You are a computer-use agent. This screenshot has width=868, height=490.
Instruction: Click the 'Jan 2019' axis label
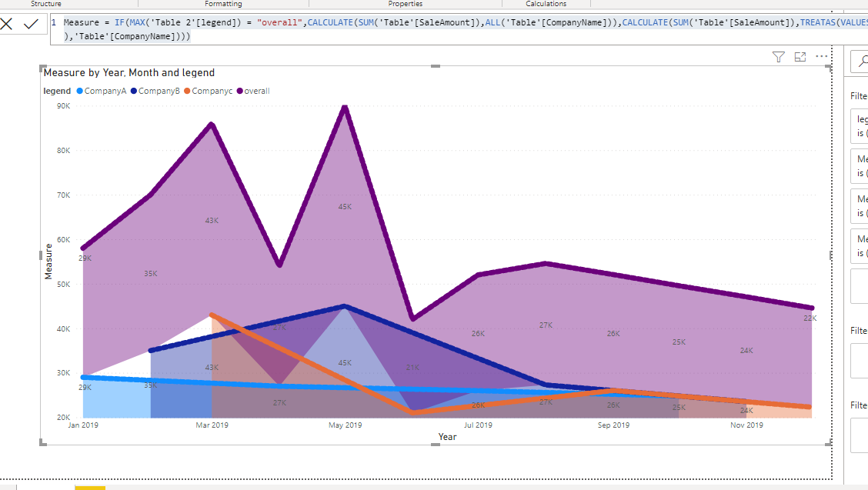pos(83,425)
